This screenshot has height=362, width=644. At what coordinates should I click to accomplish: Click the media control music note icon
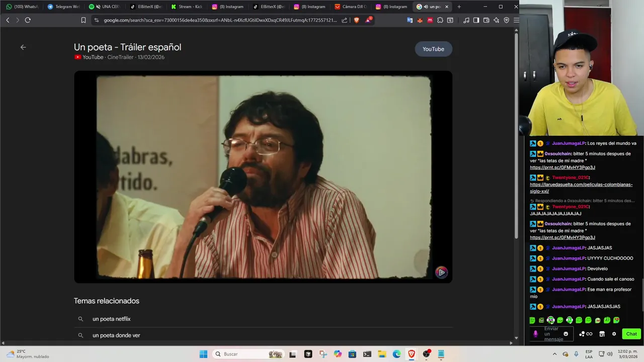coord(466,20)
